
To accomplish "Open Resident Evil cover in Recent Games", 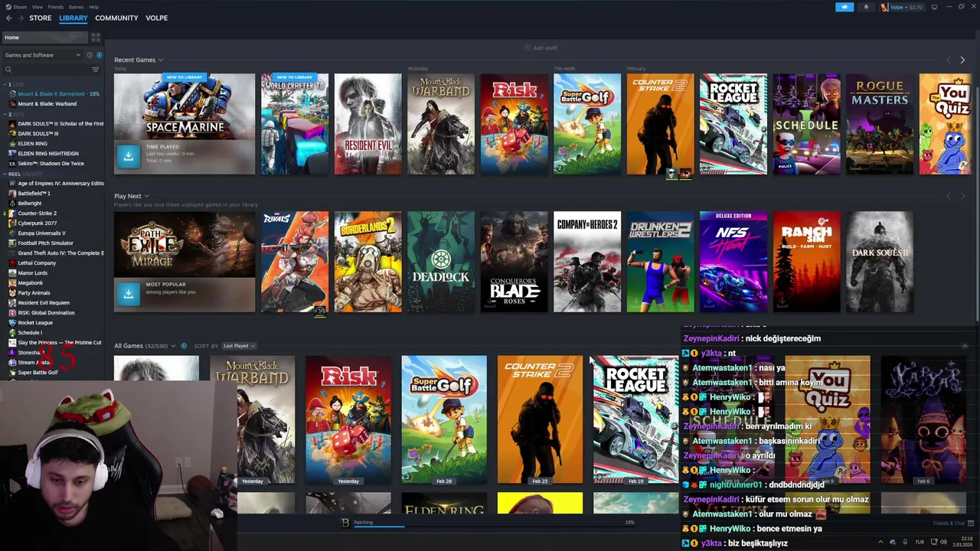I will point(367,124).
